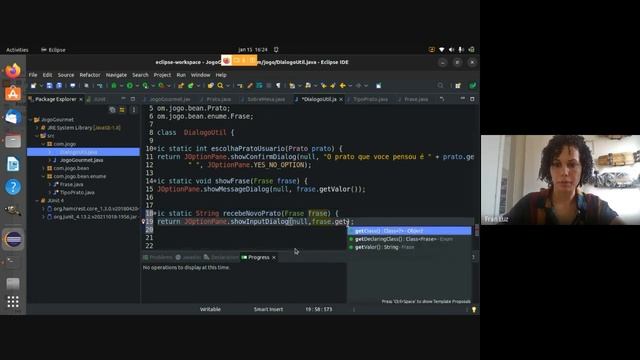Switch to the SobreMesa.java editor tab
Viewport: 640px width, 360px height.
pyautogui.click(x=263, y=99)
